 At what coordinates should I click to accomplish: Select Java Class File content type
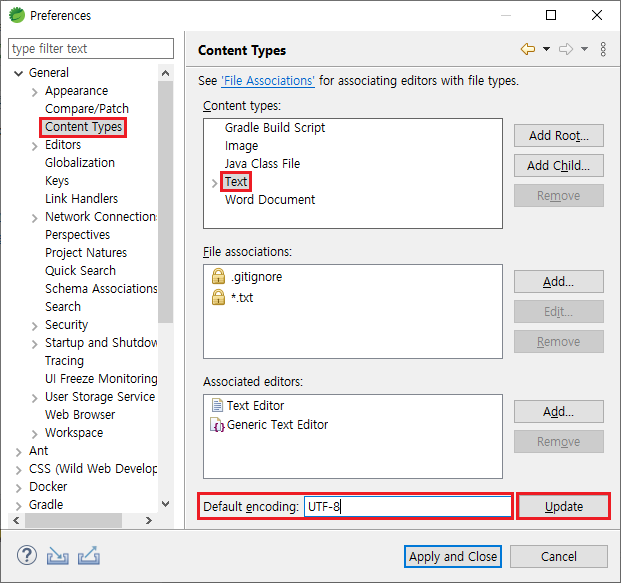(x=262, y=164)
